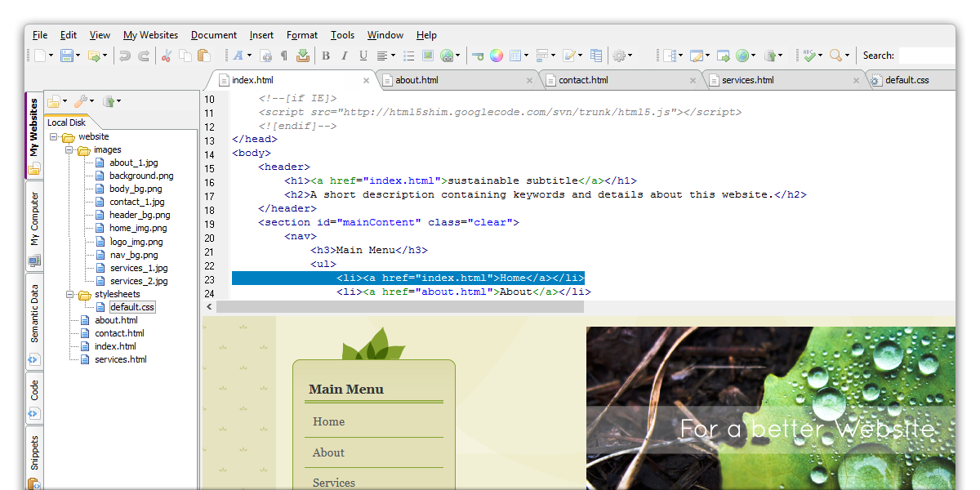Click the Undo icon in the toolbar
This screenshot has width=980, height=490.
[125, 56]
